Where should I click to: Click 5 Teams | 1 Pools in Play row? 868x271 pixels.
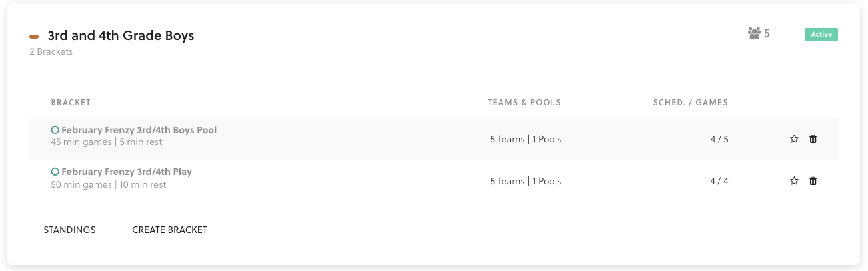526,181
